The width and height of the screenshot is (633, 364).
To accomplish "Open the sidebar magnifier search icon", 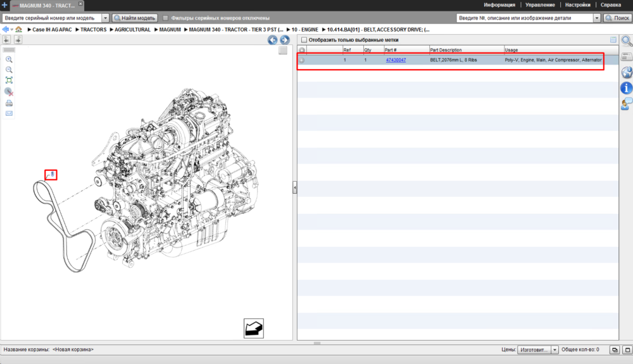I will tap(627, 41).
